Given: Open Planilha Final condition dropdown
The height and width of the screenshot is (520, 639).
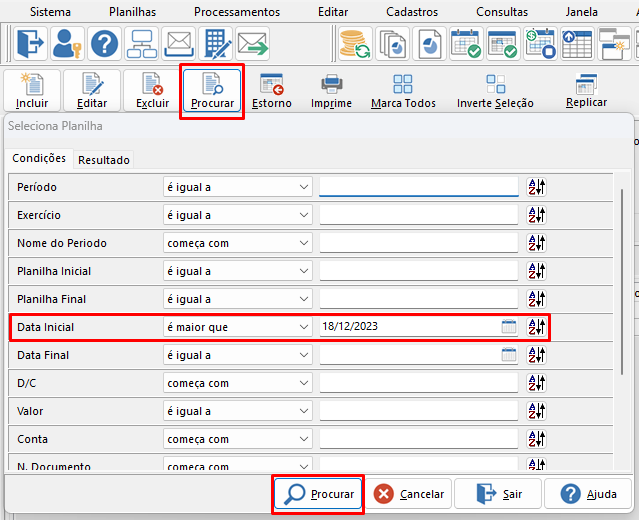Looking at the screenshot, I should pos(238,299).
